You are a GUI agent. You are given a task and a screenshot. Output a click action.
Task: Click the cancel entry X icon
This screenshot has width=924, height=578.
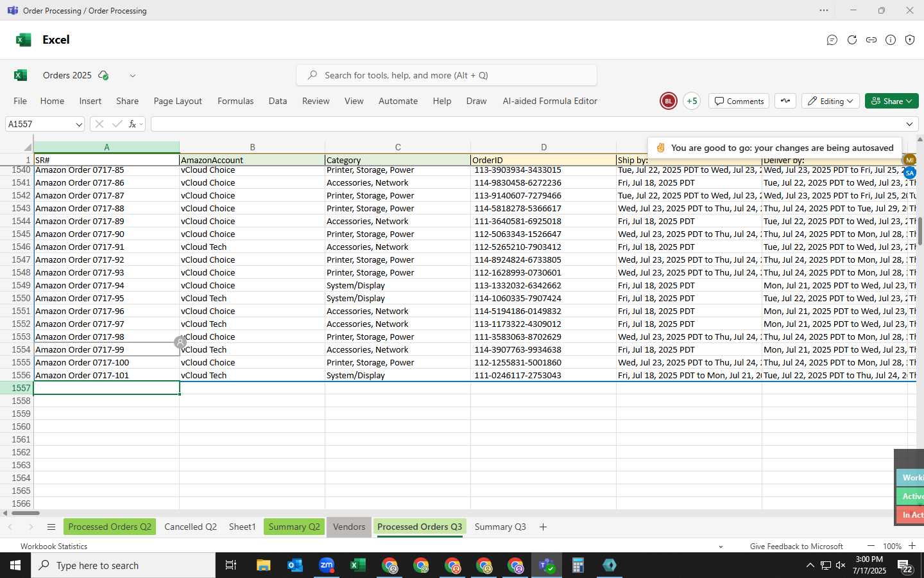[99, 124]
